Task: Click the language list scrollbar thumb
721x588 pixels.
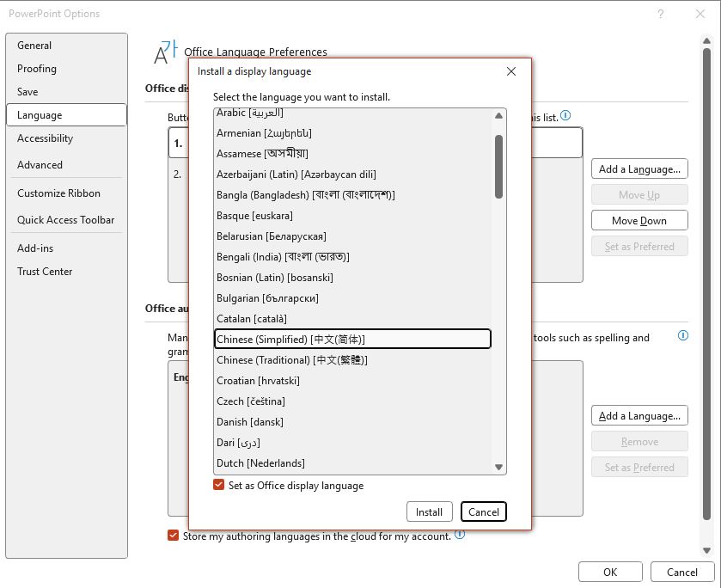Action: coord(498,167)
